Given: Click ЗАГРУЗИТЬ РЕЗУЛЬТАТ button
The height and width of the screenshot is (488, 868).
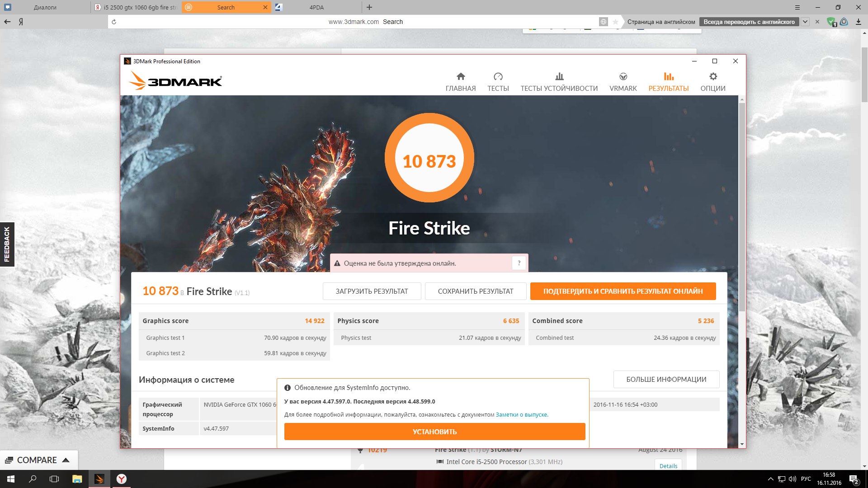Looking at the screenshot, I should pos(372,291).
